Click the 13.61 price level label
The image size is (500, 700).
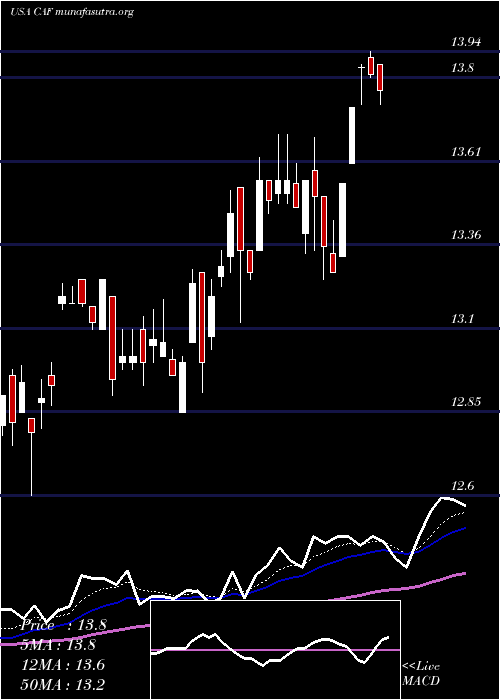466,152
